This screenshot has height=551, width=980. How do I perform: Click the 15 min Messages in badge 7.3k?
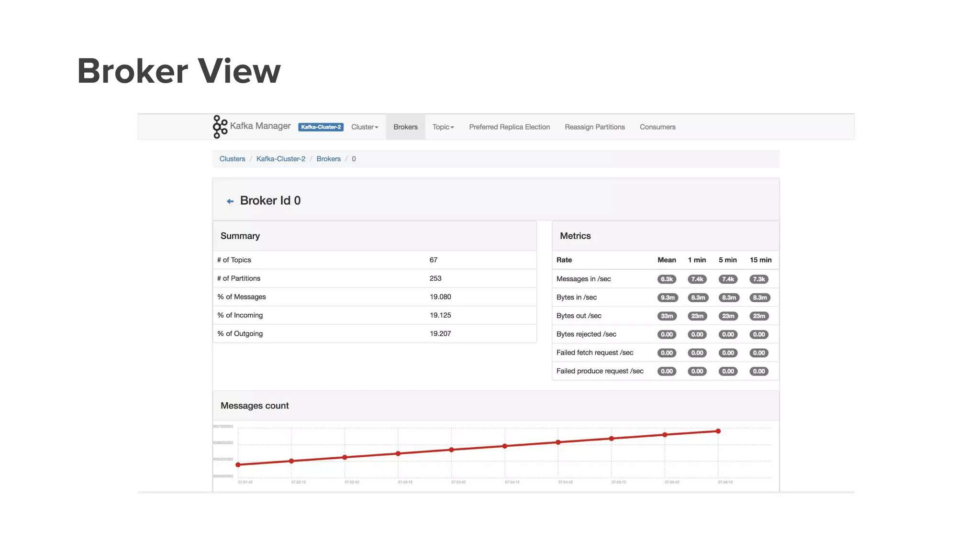coord(759,279)
